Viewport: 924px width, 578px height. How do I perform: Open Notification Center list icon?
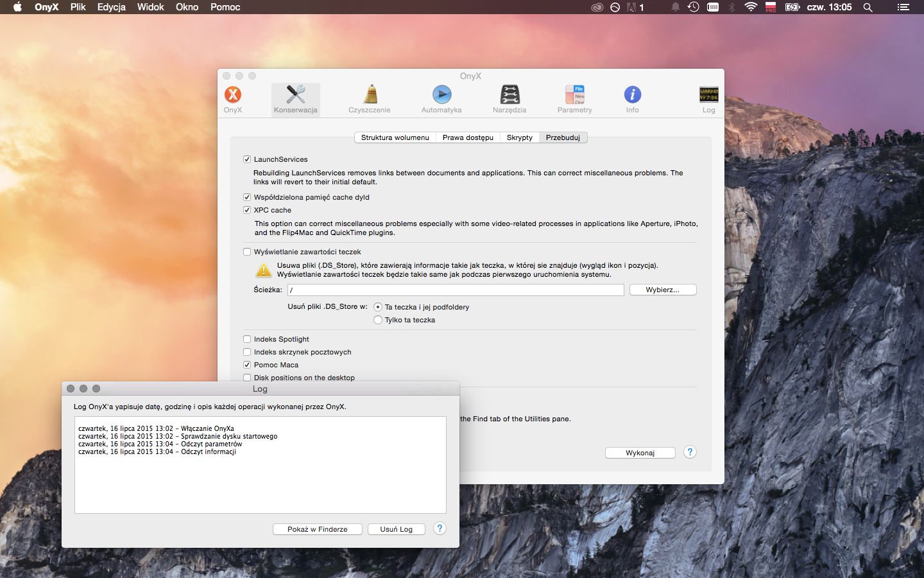pos(903,7)
